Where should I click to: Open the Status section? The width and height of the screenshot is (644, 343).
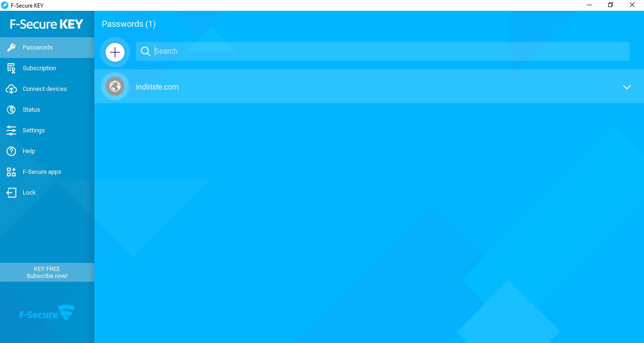[47, 110]
